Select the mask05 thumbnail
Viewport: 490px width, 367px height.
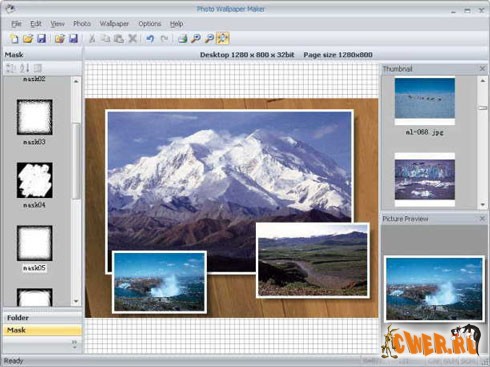click(35, 243)
